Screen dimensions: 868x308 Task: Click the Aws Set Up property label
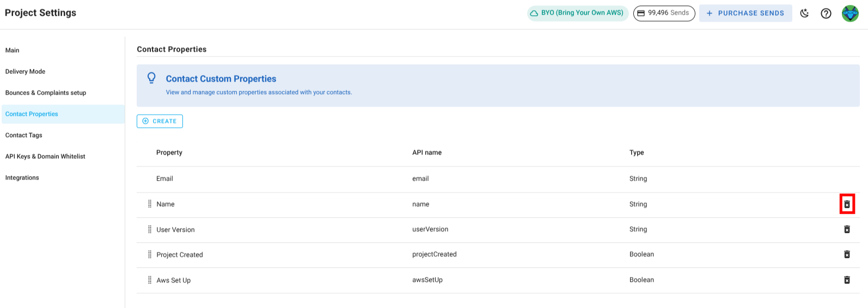coord(174,280)
